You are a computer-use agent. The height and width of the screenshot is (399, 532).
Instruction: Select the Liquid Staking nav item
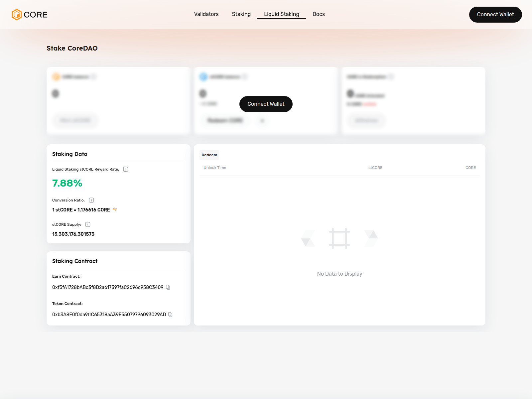point(282,14)
